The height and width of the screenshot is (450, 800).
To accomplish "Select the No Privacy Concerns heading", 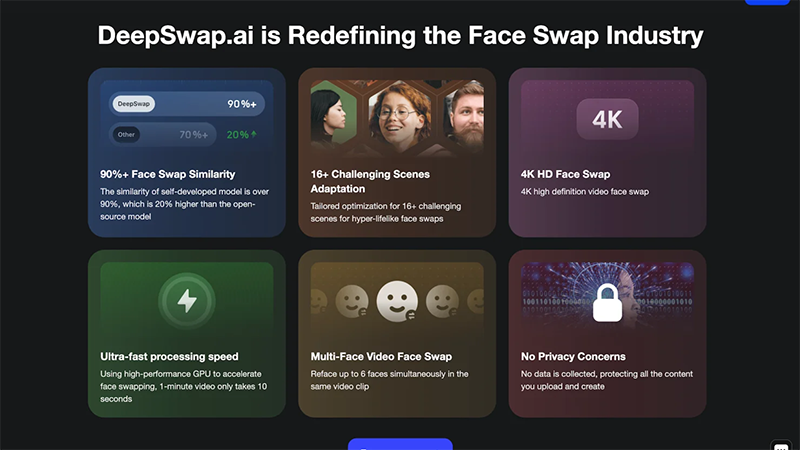I will tap(573, 357).
